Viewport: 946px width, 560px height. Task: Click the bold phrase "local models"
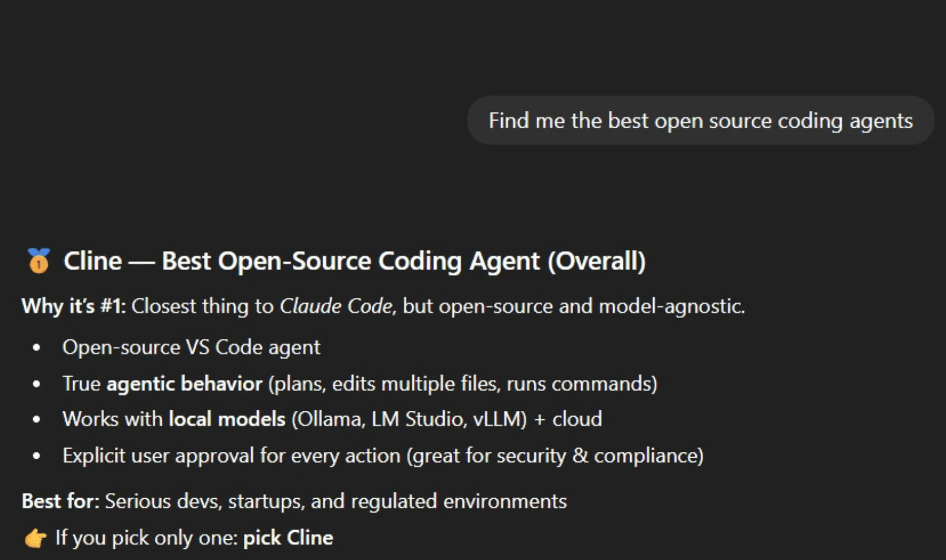pyautogui.click(x=227, y=419)
